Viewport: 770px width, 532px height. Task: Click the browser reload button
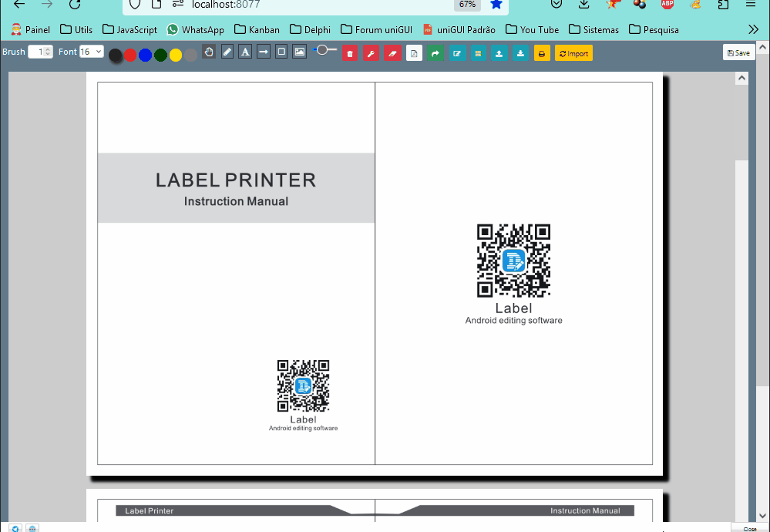pyautogui.click(x=75, y=5)
